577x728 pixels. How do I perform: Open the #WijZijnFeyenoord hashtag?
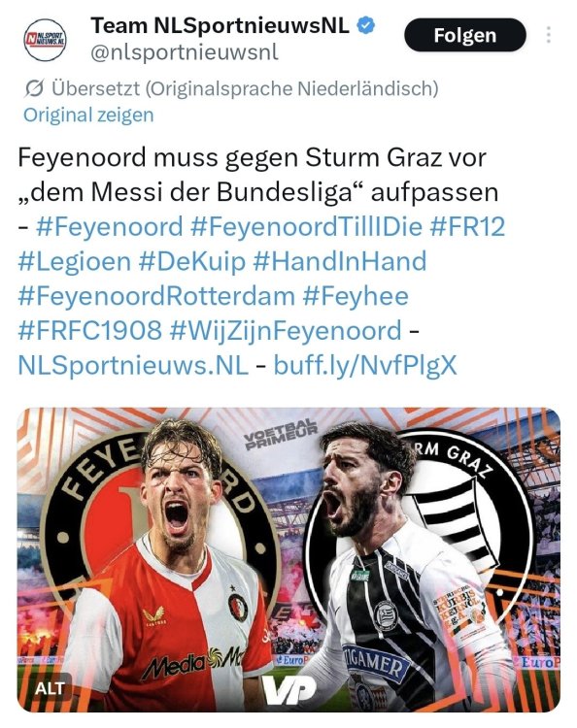tap(286, 331)
